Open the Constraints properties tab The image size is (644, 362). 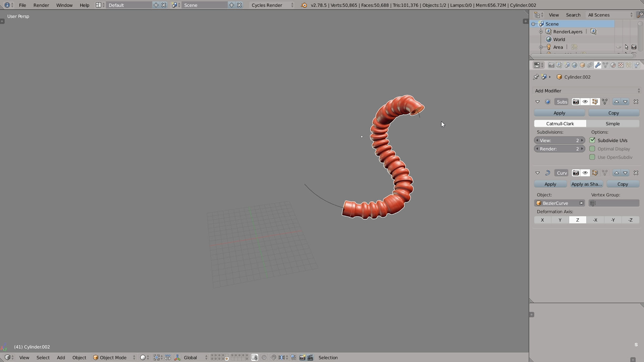(590, 65)
